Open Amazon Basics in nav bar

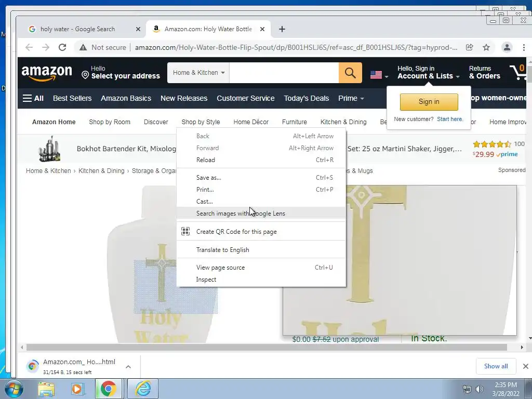(126, 98)
